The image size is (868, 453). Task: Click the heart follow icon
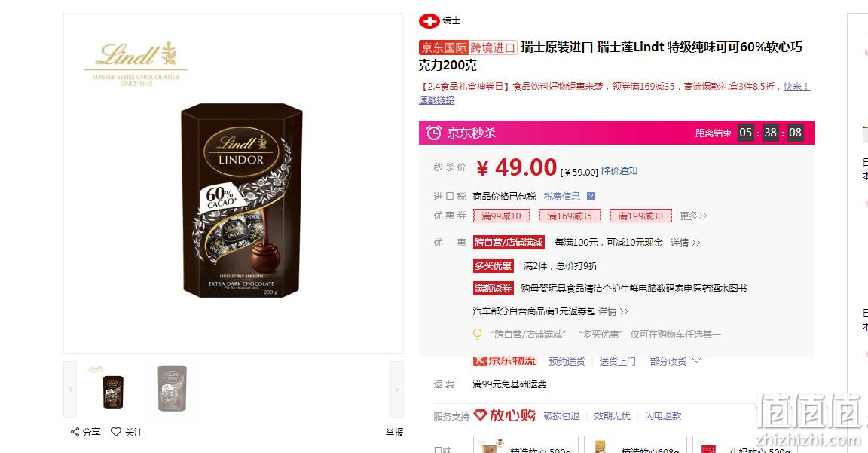tap(116, 432)
